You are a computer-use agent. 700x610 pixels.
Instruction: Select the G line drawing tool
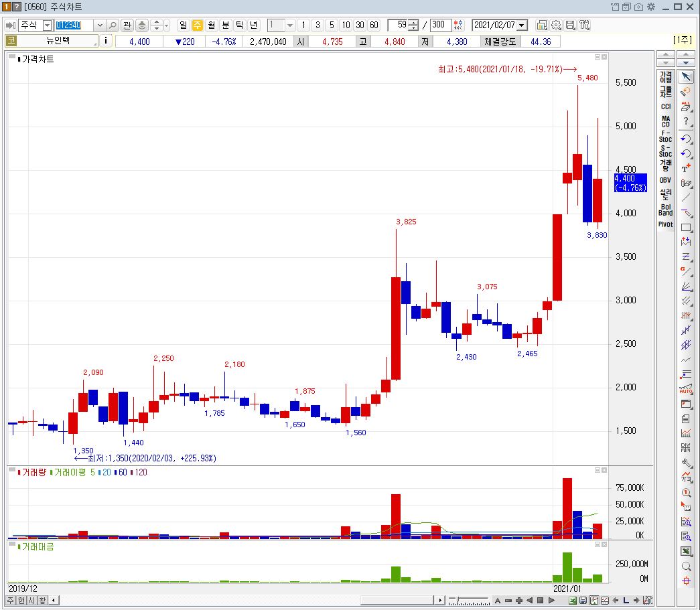click(686, 271)
